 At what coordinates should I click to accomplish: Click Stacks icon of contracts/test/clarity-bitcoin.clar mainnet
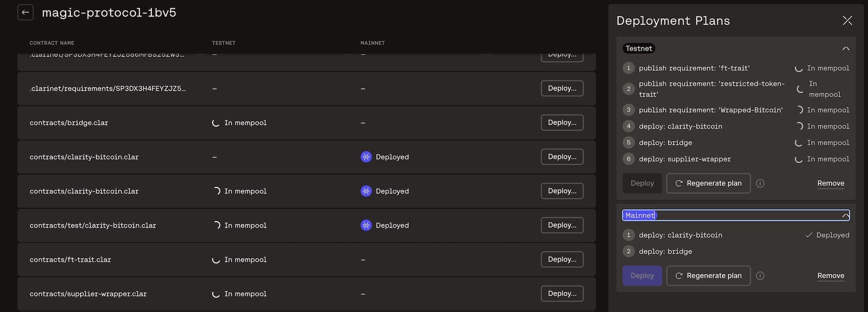coord(366,225)
